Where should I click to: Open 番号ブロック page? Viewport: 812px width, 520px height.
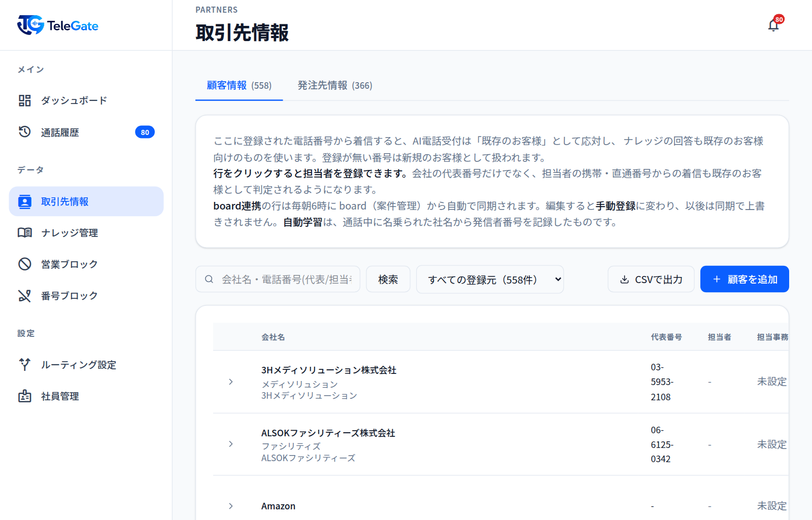coord(86,296)
